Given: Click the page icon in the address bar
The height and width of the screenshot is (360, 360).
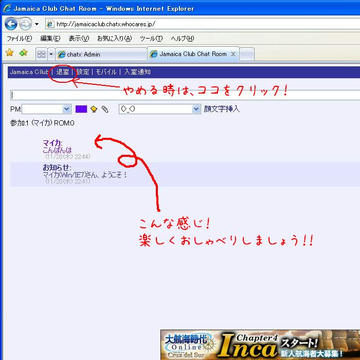Looking at the screenshot, I should click(50, 24).
